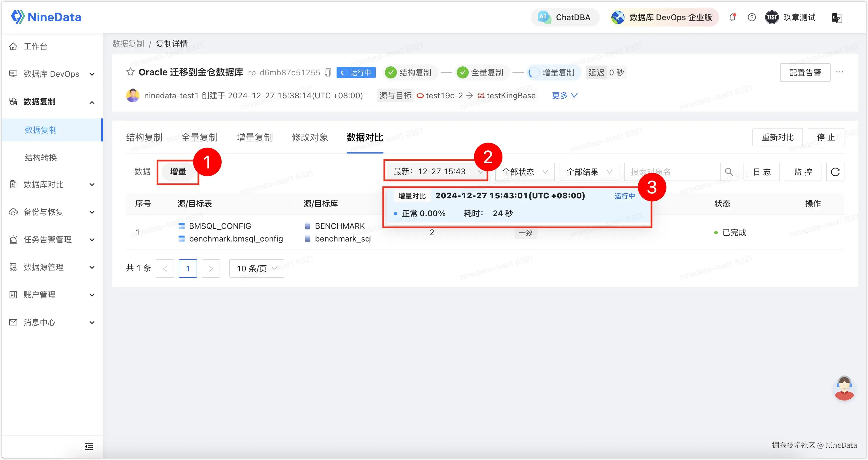Click the search magnifier icon
The height and width of the screenshot is (460, 868).
(729, 172)
